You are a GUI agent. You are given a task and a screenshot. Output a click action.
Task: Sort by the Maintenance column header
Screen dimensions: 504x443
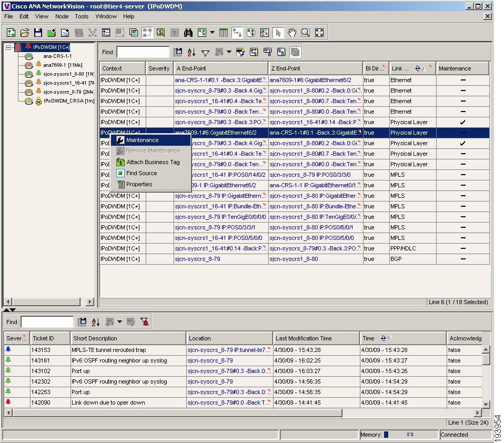tap(462, 68)
